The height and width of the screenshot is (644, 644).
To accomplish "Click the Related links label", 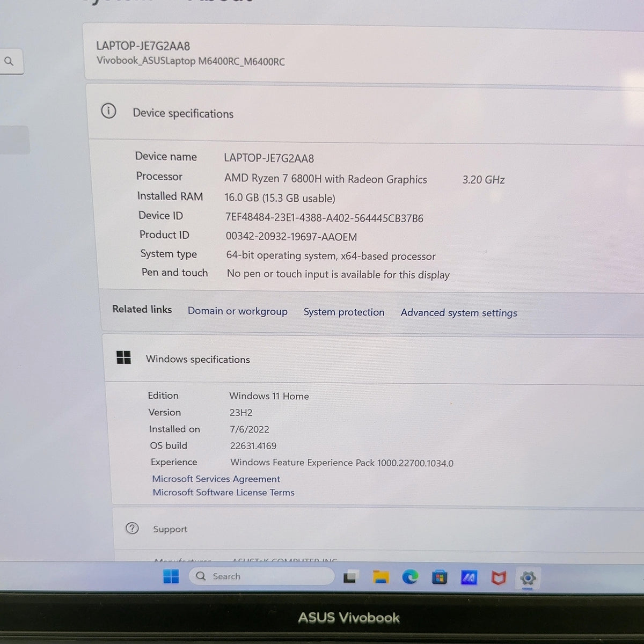I will pos(142,309).
